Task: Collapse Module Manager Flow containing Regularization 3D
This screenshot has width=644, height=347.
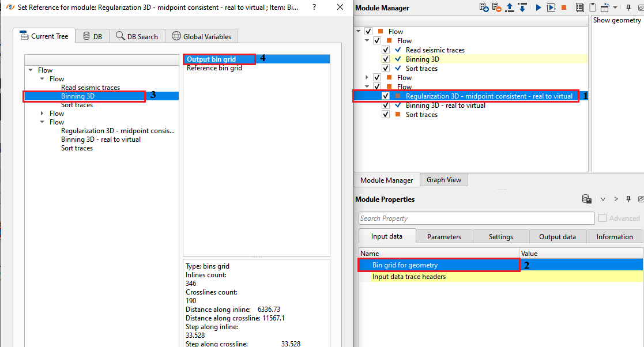Action: [x=367, y=86]
